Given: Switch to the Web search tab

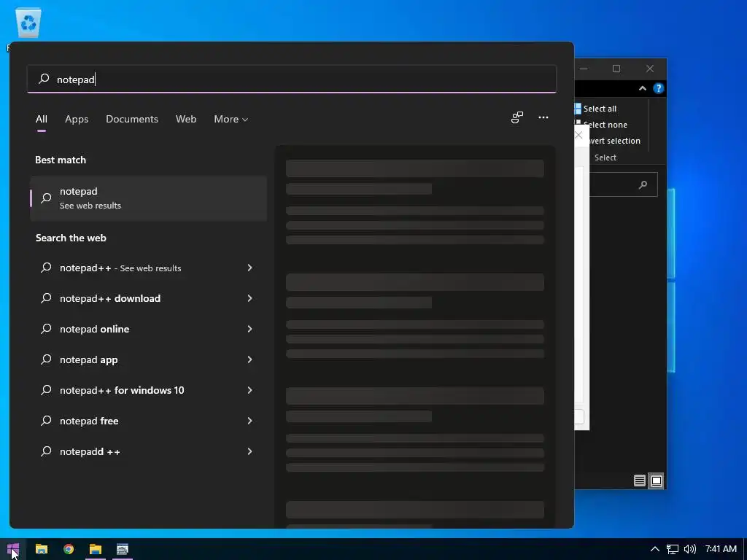Looking at the screenshot, I should point(186,119).
